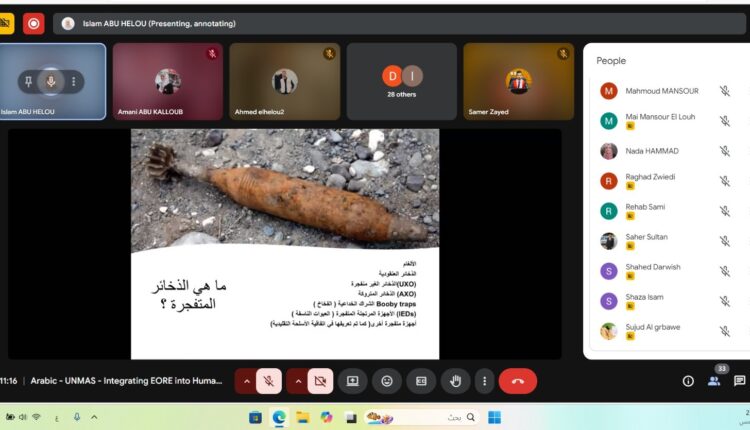Open the chat panel icon
The width and height of the screenshot is (750, 430).
pos(739,381)
